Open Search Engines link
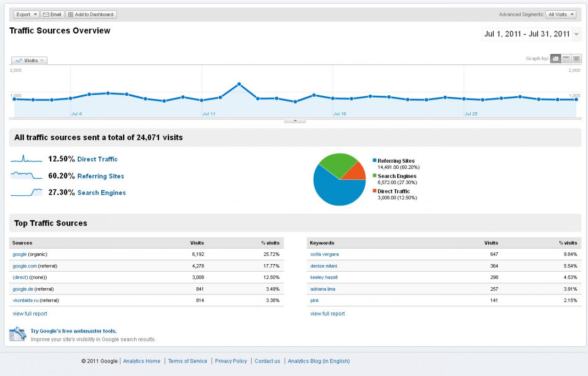Viewport: 588px width, 376px height. coord(102,192)
